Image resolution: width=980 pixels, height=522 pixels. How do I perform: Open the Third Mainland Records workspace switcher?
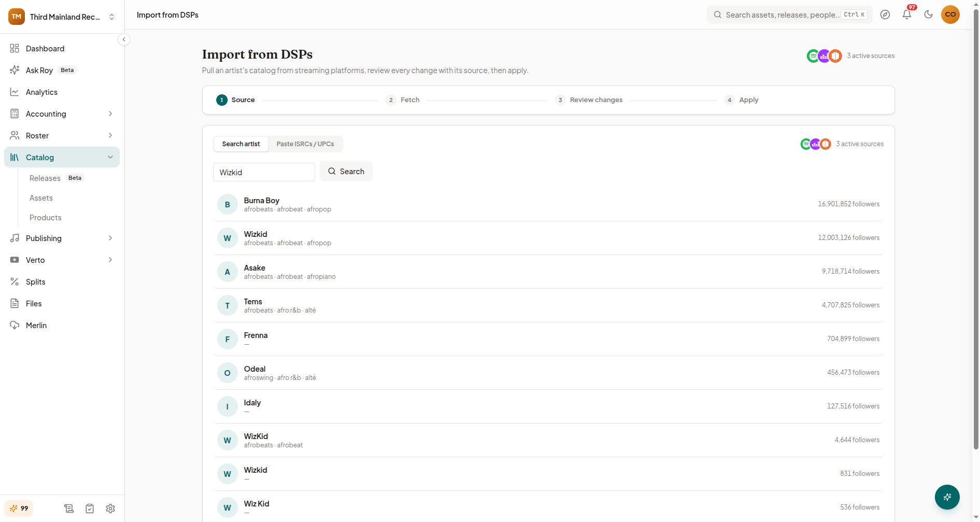coord(62,17)
